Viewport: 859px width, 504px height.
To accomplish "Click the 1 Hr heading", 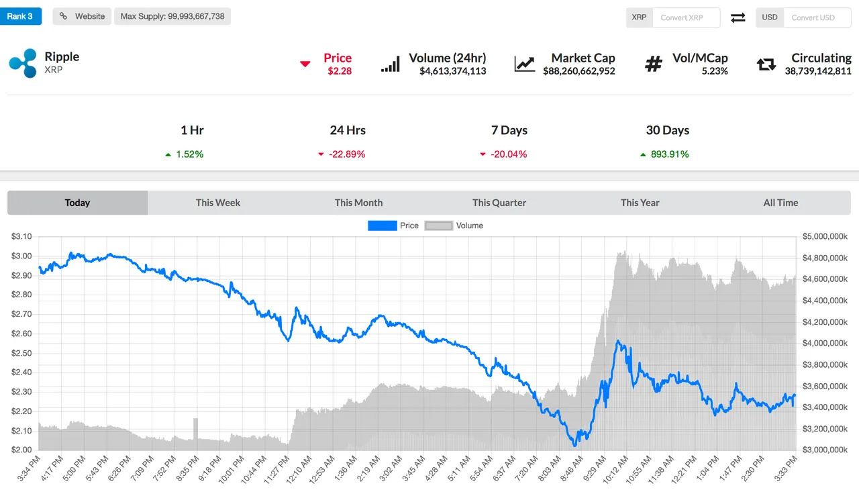I will [192, 130].
